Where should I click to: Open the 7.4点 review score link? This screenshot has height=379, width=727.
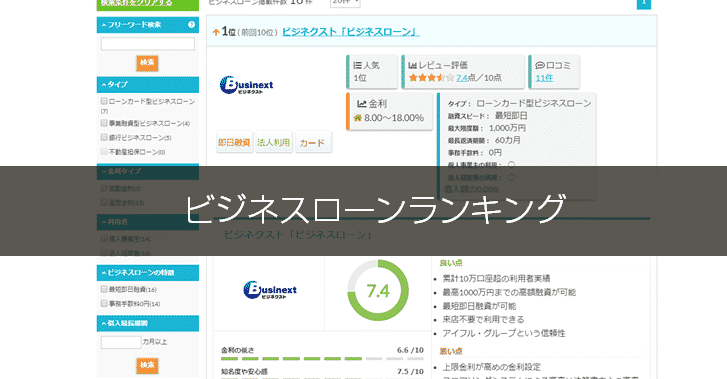[x=462, y=78]
